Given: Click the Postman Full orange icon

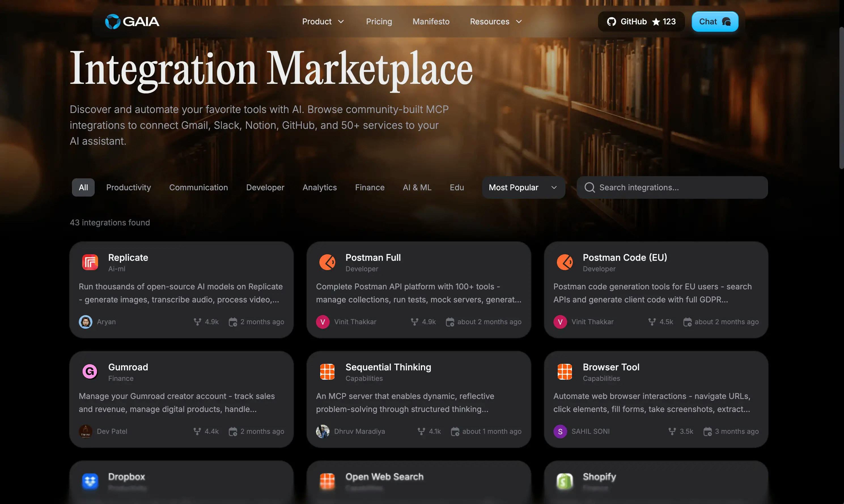Looking at the screenshot, I should point(327,262).
